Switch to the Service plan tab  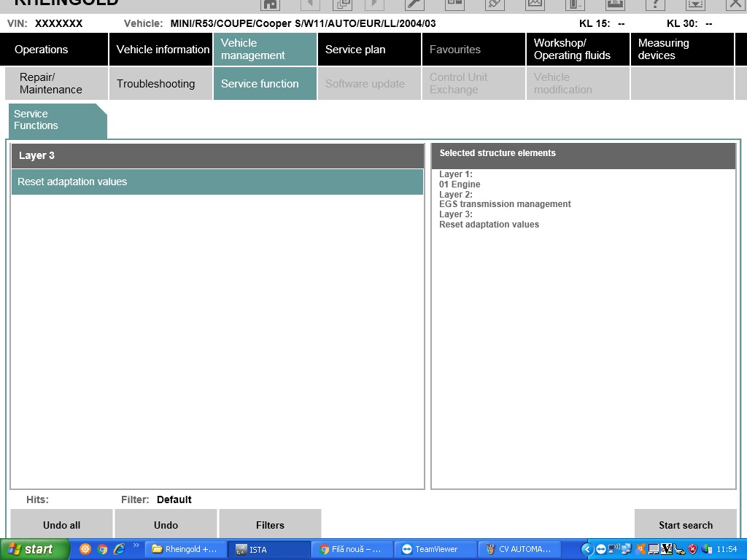pos(369,50)
